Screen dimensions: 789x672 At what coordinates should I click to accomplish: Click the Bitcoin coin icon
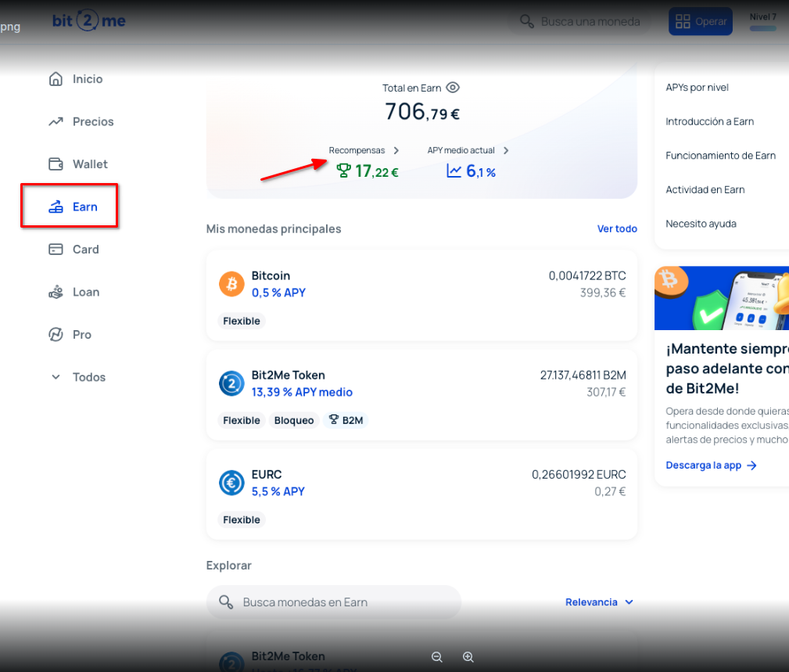231,284
